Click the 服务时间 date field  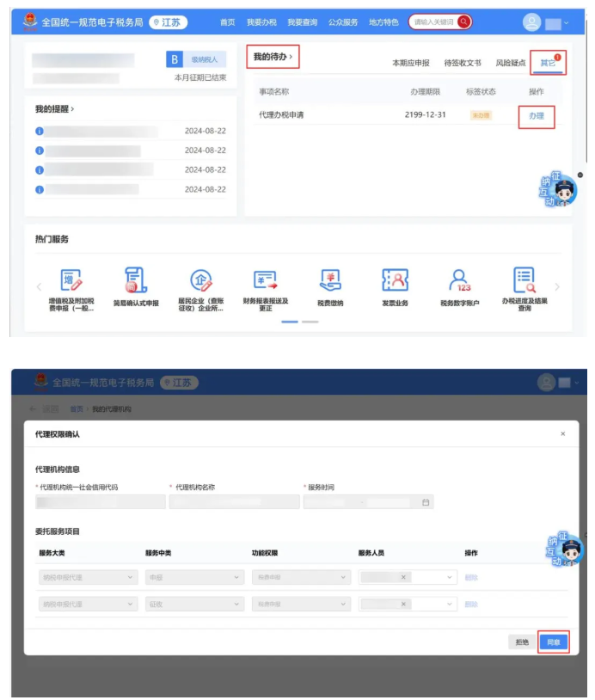click(x=368, y=502)
